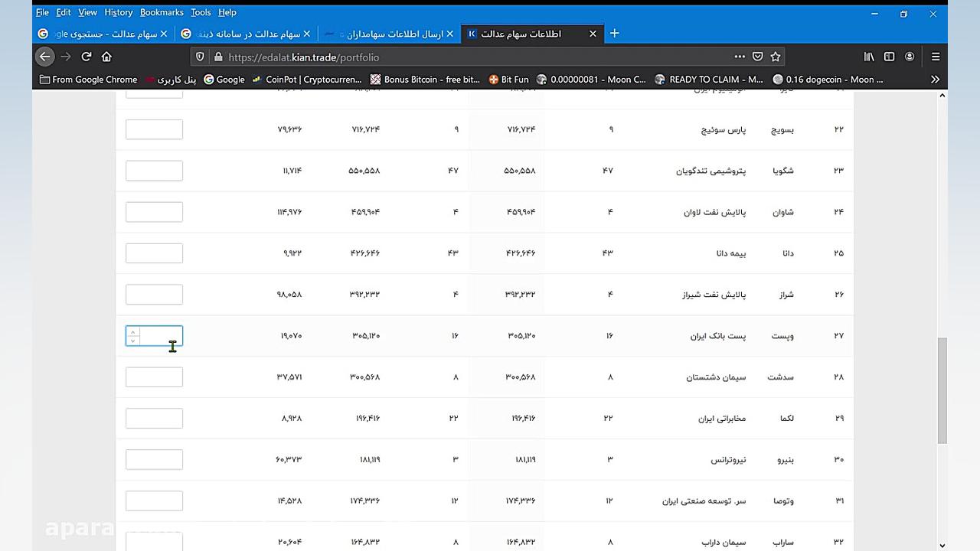Open the '0.16 dogecoin - Moon' bookmark

point(828,80)
